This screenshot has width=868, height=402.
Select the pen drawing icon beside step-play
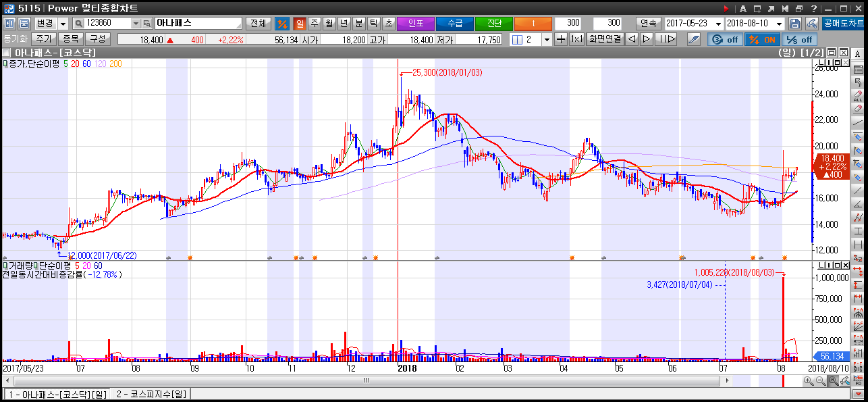(693, 39)
